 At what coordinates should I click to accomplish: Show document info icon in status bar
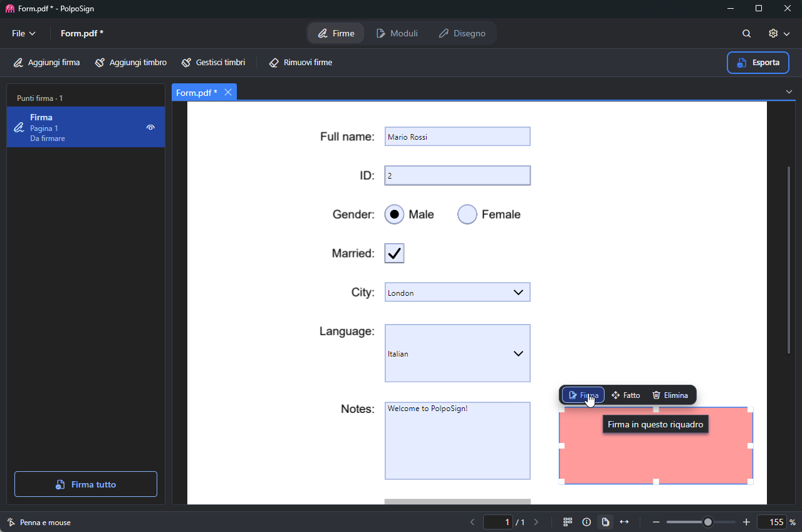586,522
